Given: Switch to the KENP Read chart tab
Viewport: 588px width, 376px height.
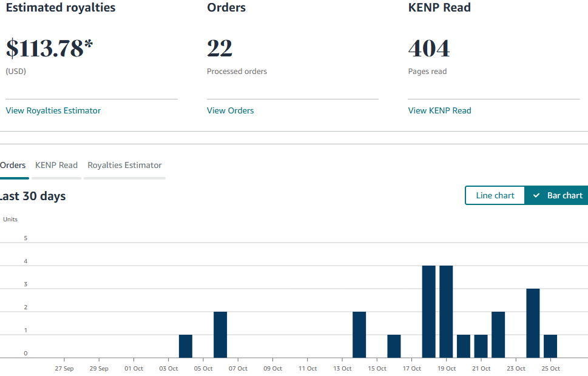Looking at the screenshot, I should 56,166.
